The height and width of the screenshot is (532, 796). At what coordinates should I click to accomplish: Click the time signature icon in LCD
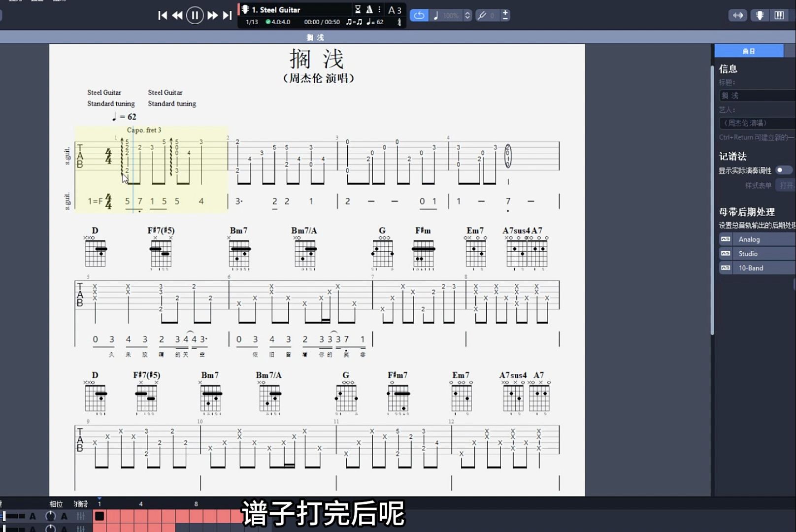tap(399, 22)
